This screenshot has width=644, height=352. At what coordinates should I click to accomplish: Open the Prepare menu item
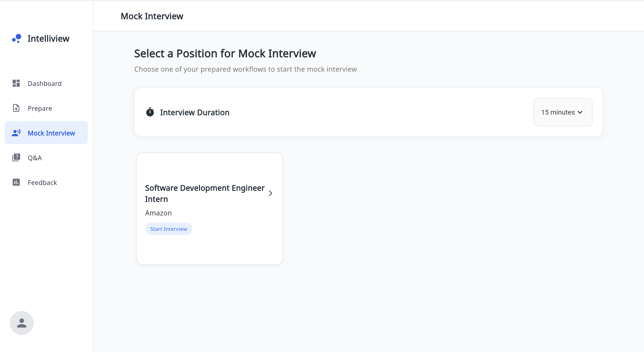[40, 108]
